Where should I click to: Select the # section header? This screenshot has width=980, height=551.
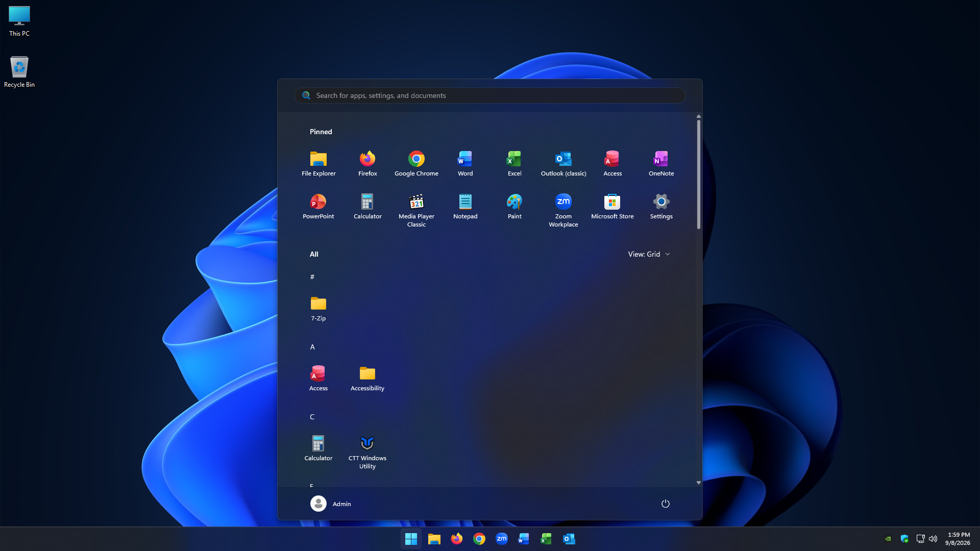click(312, 277)
